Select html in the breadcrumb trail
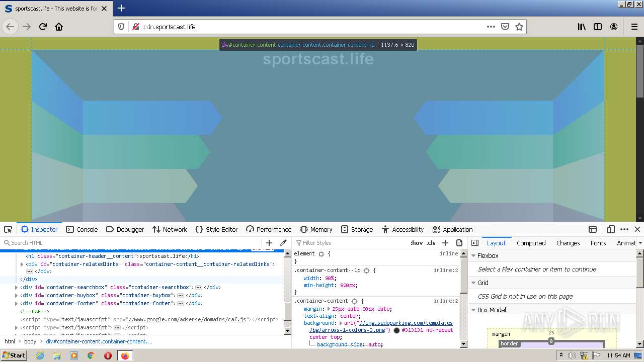The width and height of the screenshot is (644, 362). point(10,341)
